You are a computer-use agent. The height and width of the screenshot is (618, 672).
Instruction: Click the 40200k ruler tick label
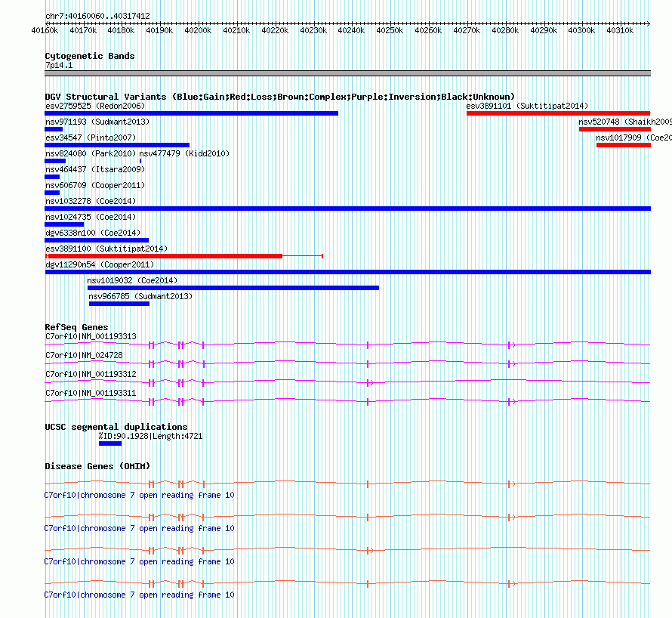(198, 30)
